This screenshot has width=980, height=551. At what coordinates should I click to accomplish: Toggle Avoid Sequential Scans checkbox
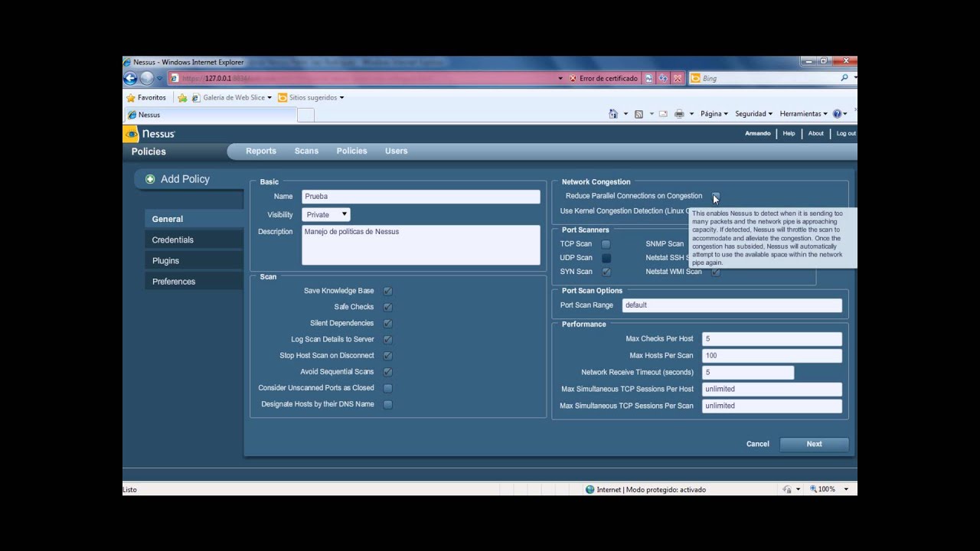(388, 372)
